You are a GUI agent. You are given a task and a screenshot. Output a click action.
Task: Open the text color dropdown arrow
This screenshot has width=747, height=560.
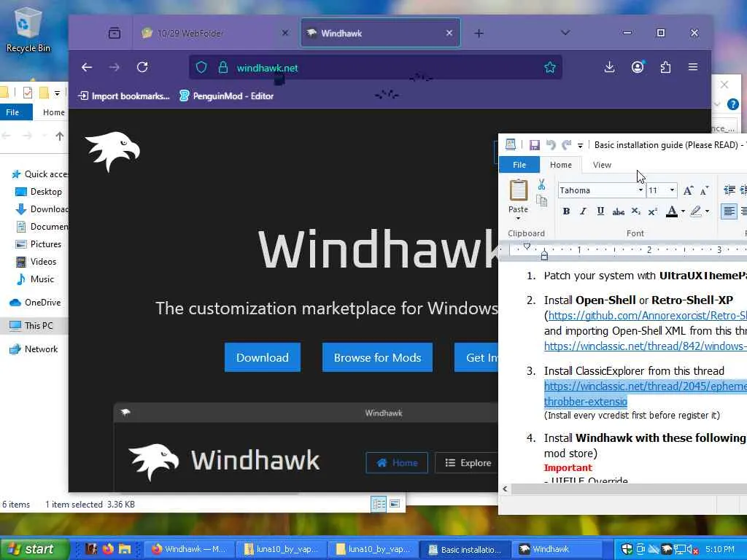pyautogui.click(x=683, y=211)
